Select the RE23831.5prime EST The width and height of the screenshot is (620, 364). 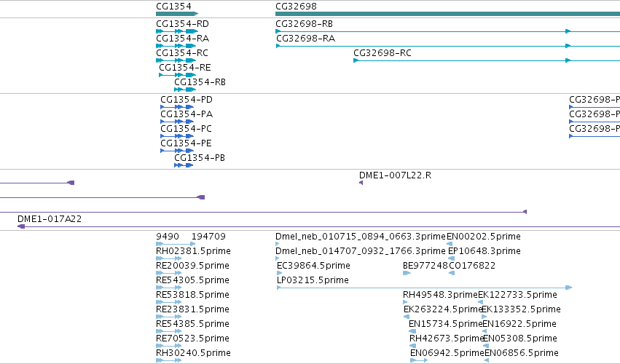tap(192, 309)
